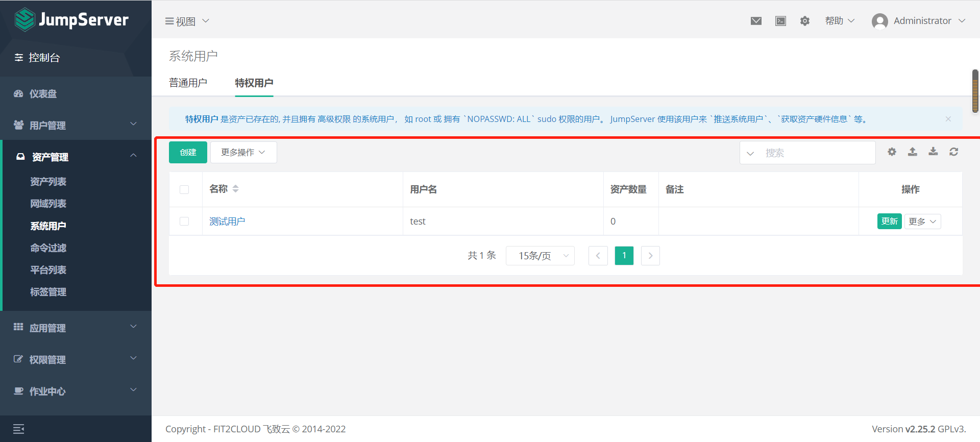The height and width of the screenshot is (442, 980).
Task: Open the 15条/页 page size dropdown
Action: click(x=540, y=256)
